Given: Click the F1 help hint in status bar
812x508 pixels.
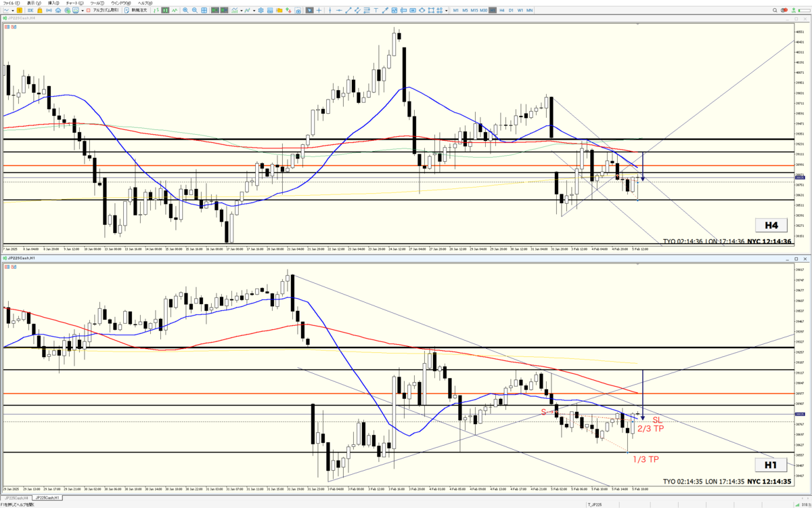Looking at the screenshot, I should coord(18,505).
